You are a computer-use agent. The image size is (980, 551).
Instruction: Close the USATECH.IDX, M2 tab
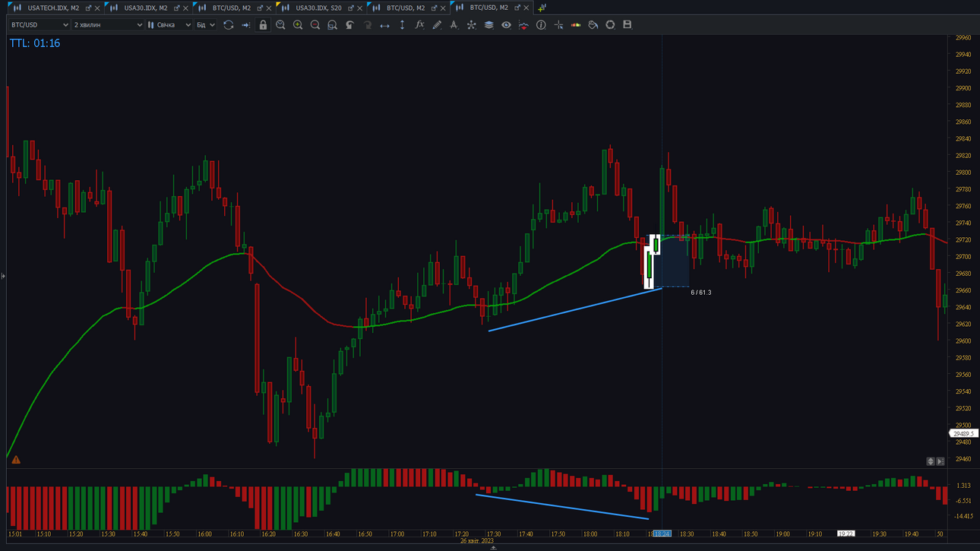[97, 8]
